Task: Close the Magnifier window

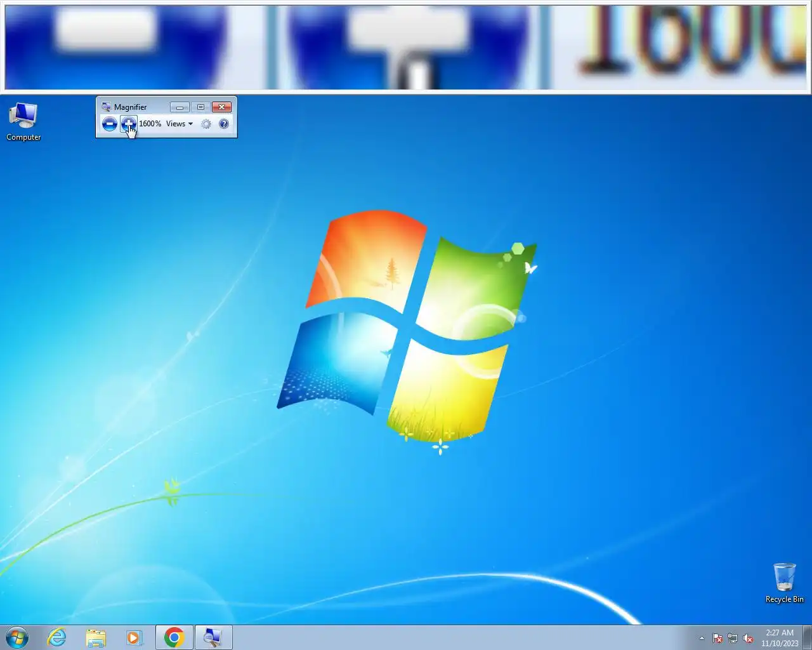Action: pos(221,107)
